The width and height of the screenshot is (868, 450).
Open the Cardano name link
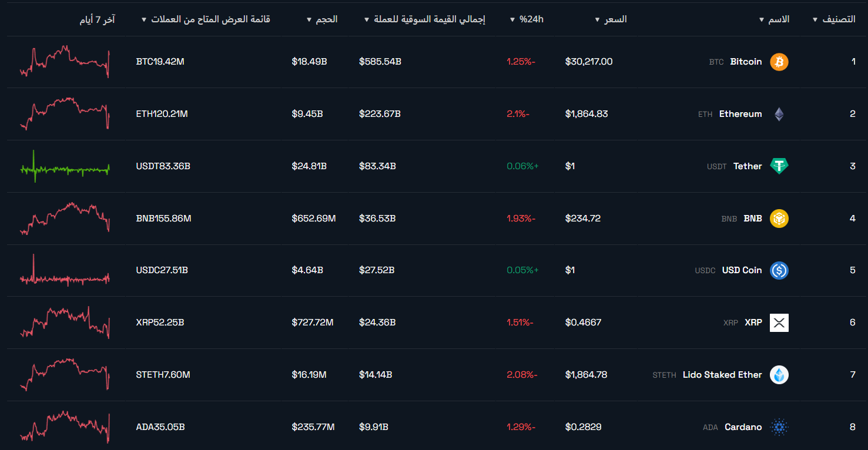click(x=743, y=427)
